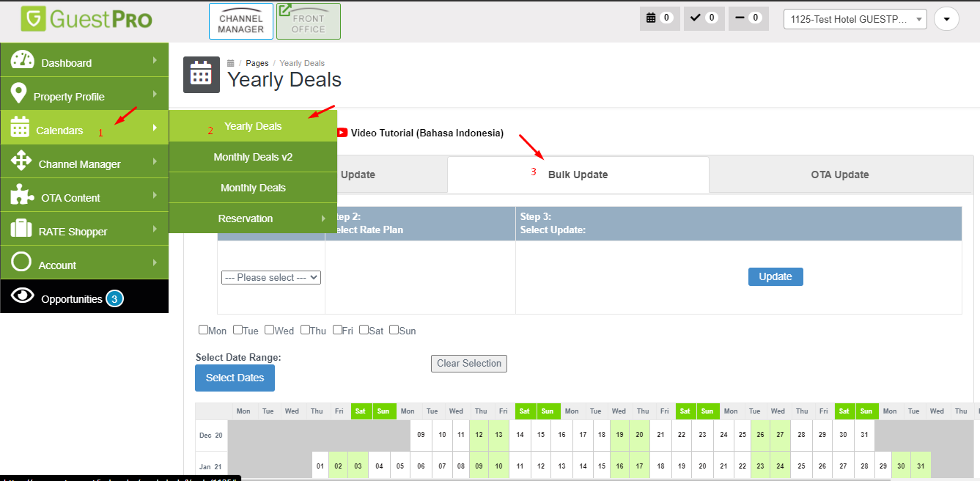Click the Opportunities eye icon
The height and width of the screenshot is (481, 980).
[x=23, y=296]
